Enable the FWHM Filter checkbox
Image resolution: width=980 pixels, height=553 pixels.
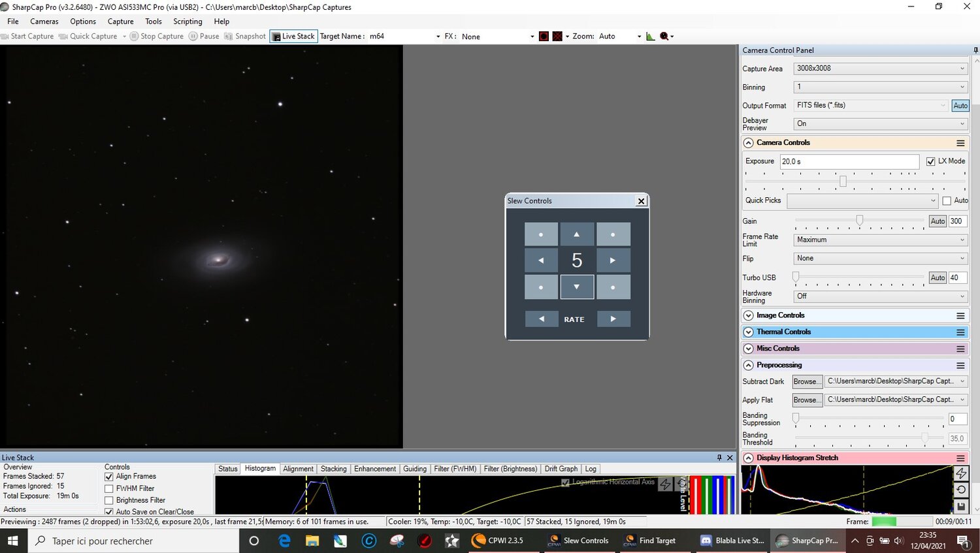tap(109, 488)
